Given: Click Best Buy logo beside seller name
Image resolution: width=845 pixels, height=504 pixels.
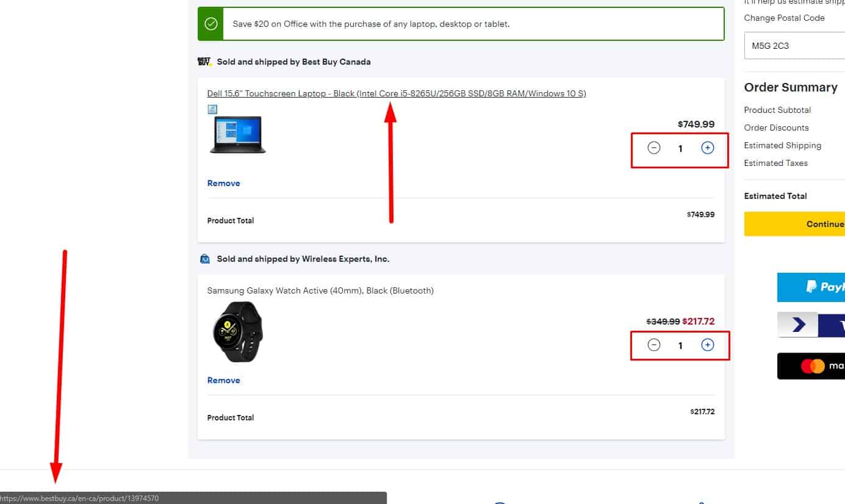Looking at the screenshot, I should (204, 62).
